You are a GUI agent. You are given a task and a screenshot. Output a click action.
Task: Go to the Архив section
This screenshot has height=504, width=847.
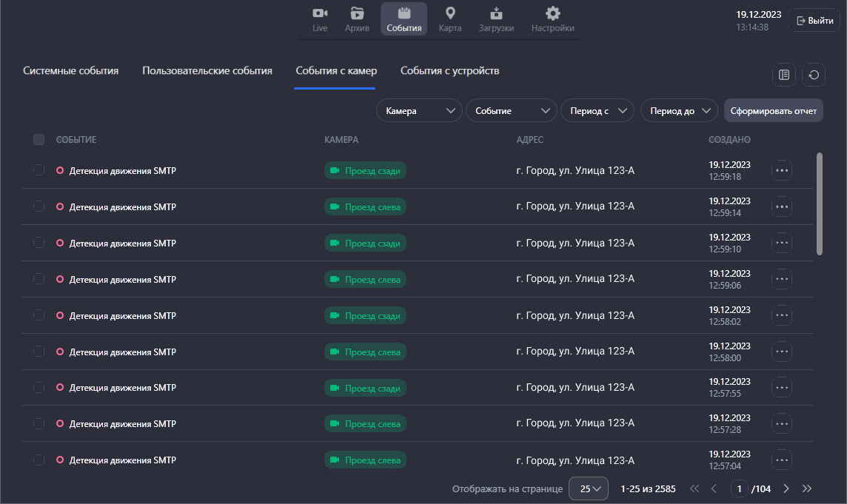357,19
